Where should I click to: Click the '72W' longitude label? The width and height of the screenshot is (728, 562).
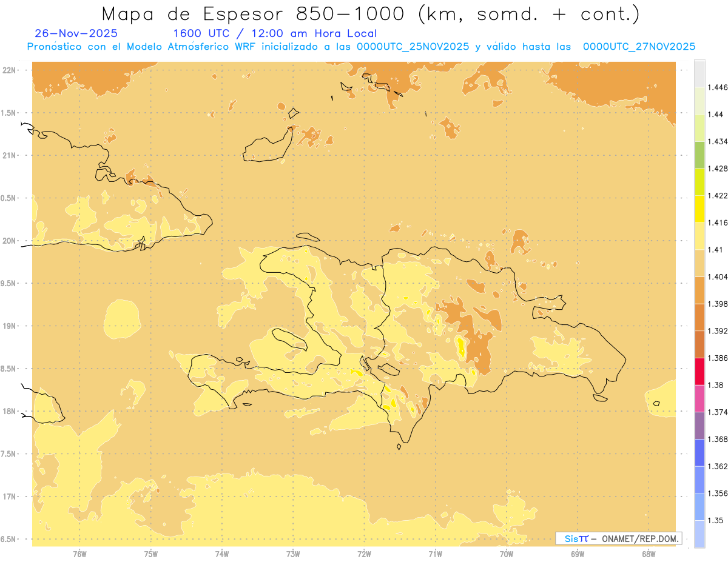tap(364, 554)
